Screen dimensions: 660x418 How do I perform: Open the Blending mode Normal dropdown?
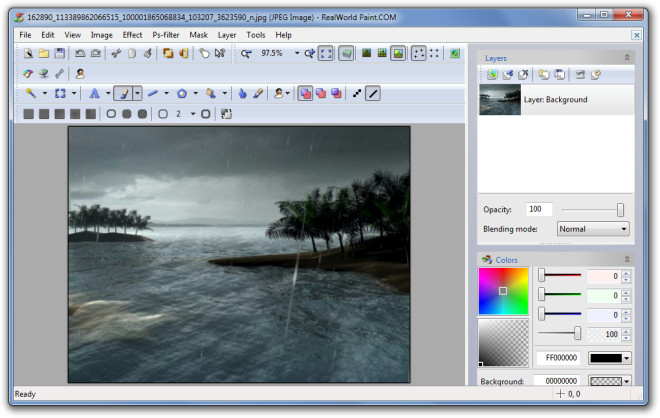pos(594,229)
